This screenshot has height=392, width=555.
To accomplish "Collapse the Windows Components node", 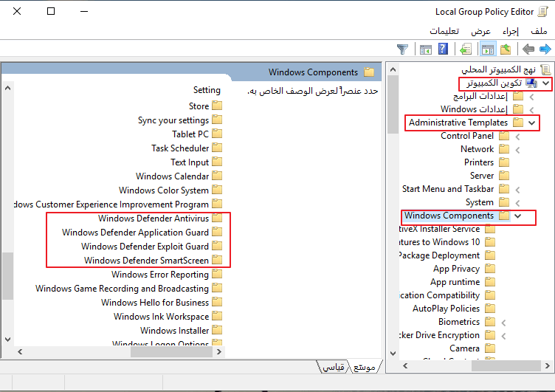I will (518, 216).
